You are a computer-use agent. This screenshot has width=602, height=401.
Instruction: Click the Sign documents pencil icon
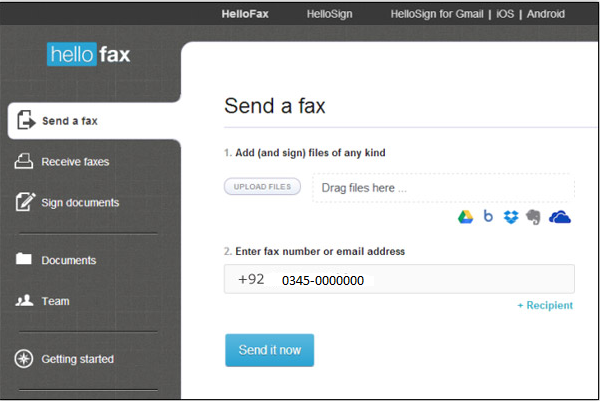click(25, 202)
